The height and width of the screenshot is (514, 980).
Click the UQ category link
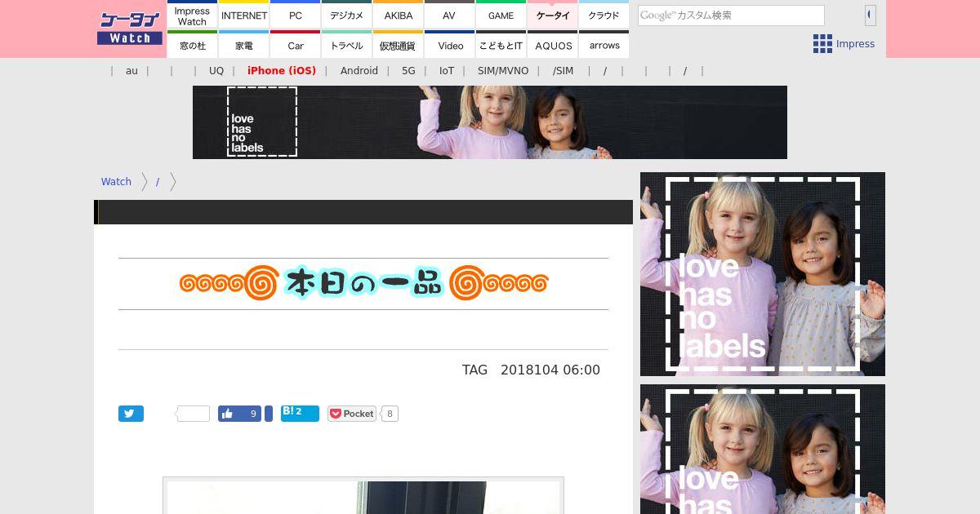point(216,71)
